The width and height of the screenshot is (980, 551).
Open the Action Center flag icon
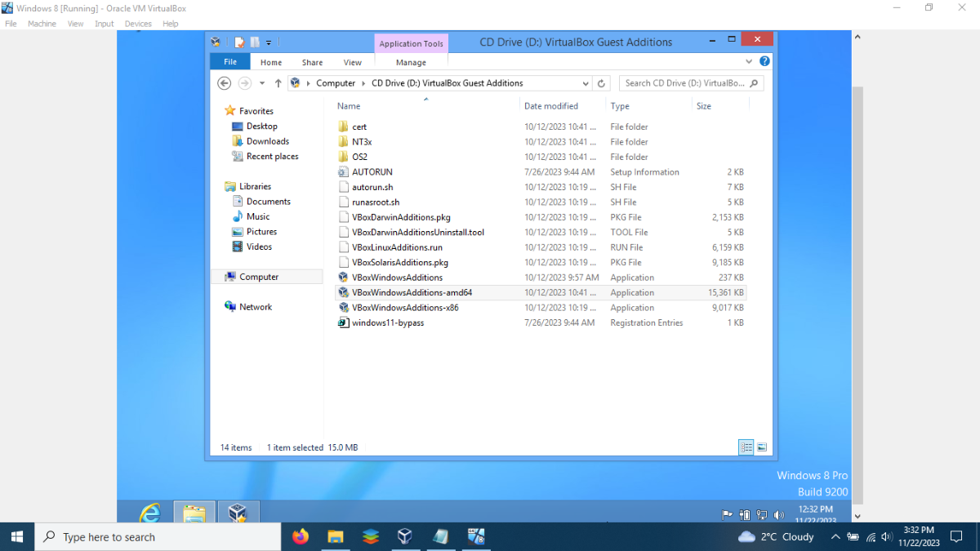click(728, 515)
